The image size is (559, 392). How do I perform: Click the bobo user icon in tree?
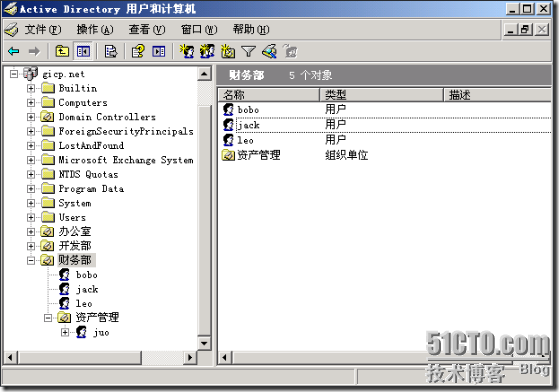[x=64, y=274]
